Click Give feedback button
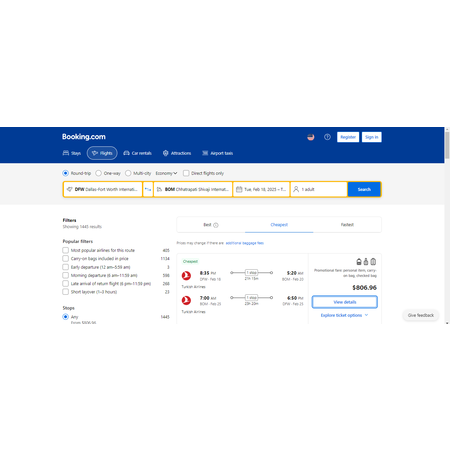 pyautogui.click(x=421, y=315)
